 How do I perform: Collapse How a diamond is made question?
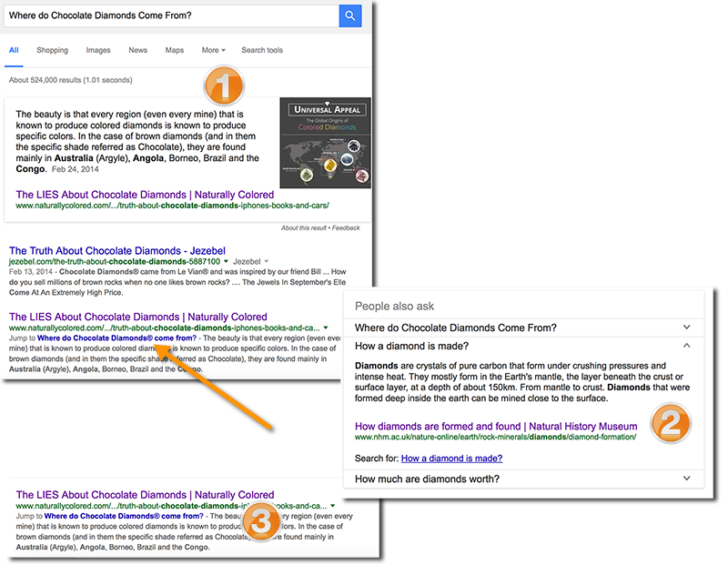pyautogui.click(x=523, y=346)
